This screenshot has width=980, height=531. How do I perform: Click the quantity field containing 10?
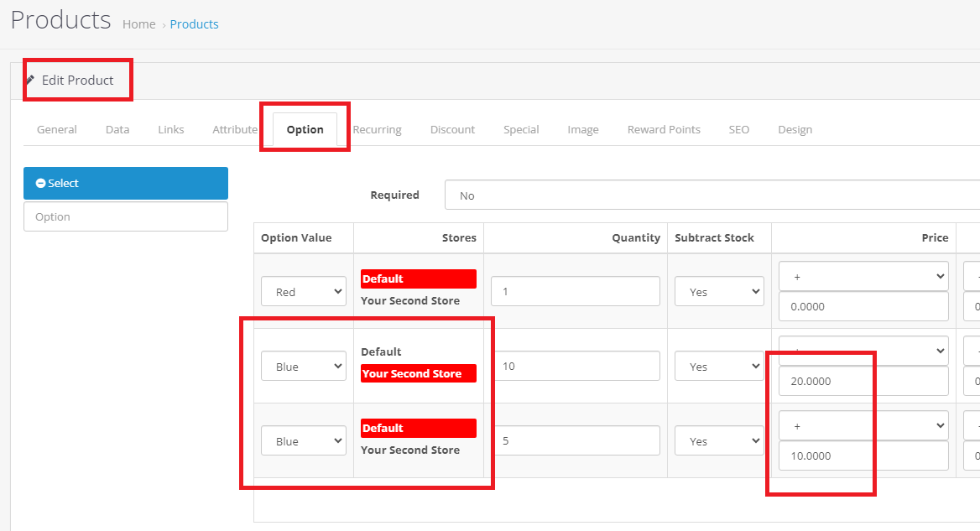tap(575, 366)
